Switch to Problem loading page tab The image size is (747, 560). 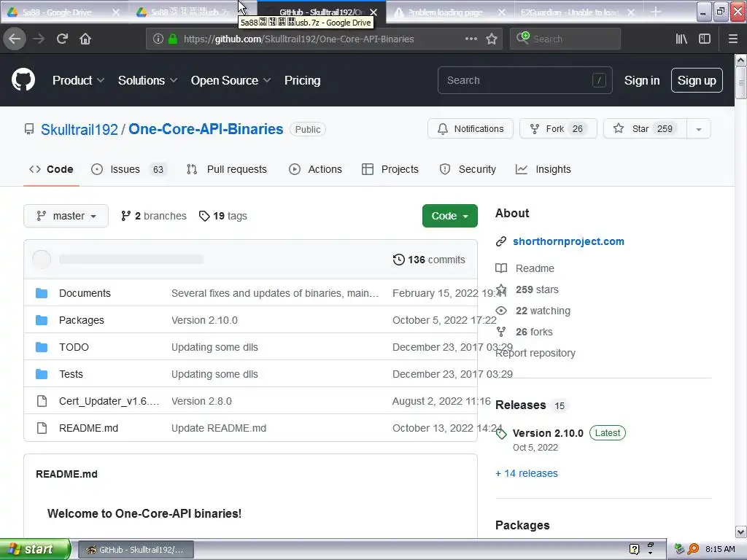click(x=449, y=12)
